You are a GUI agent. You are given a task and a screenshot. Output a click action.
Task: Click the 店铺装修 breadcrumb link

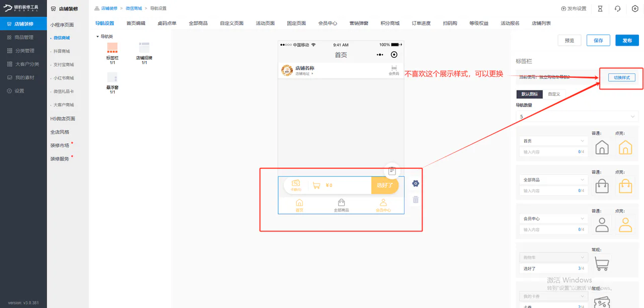tap(109, 9)
